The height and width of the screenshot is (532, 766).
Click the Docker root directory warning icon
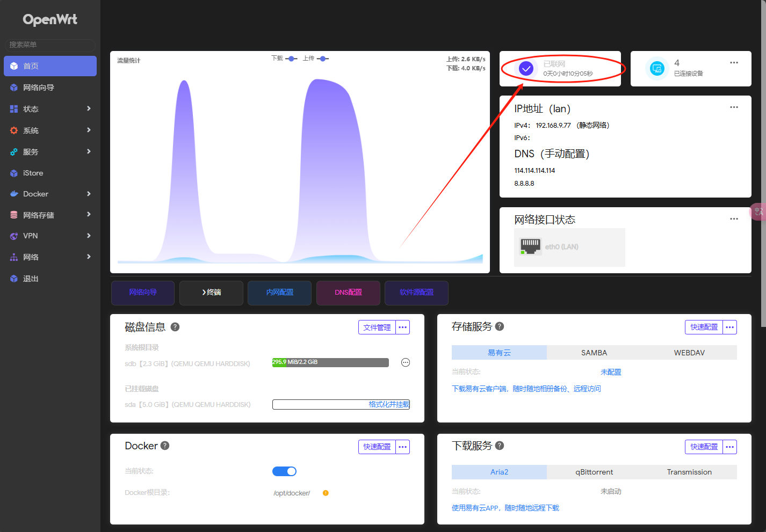click(x=326, y=493)
